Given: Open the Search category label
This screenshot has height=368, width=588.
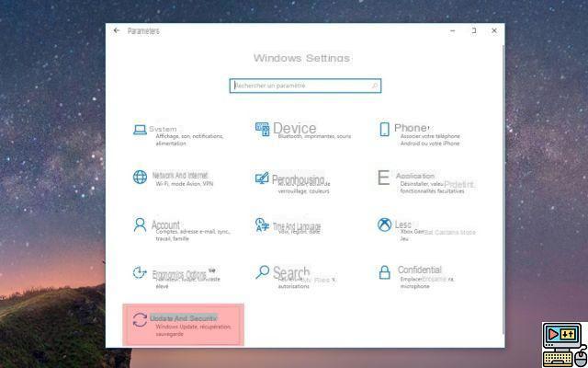Looking at the screenshot, I should click(291, 272).
